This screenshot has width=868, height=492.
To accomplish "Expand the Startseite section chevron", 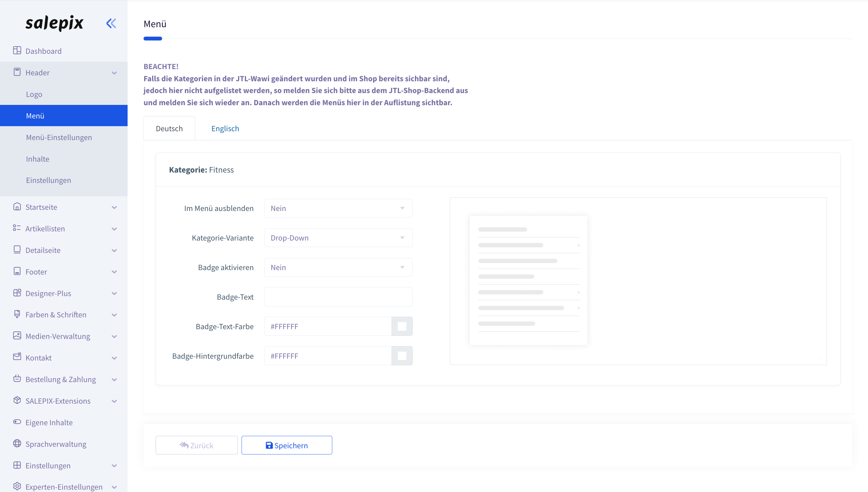I will click(x=114, y=207).
